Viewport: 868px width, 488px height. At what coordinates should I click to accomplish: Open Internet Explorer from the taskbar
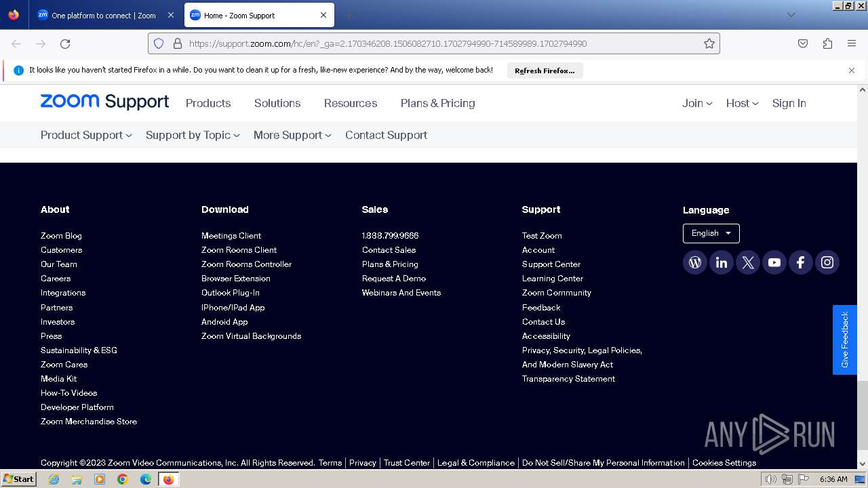(54, 479)
